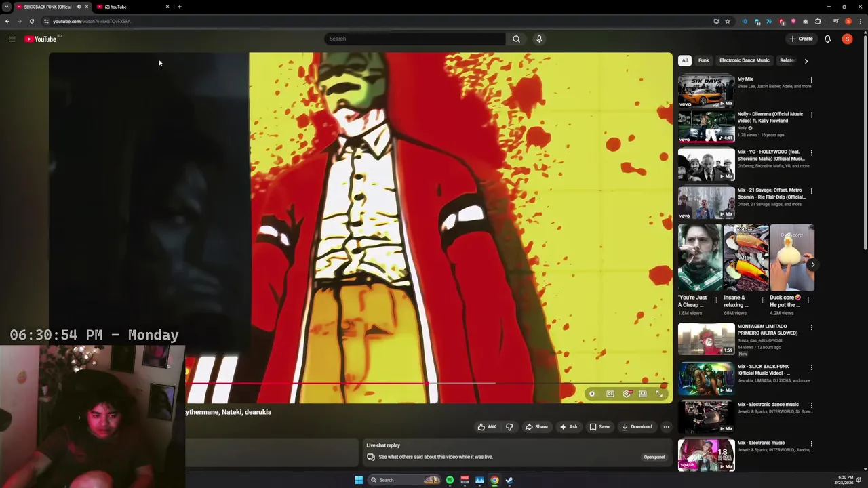
Task: Bookmark this page with the star
Action: (x=728, y=22)
